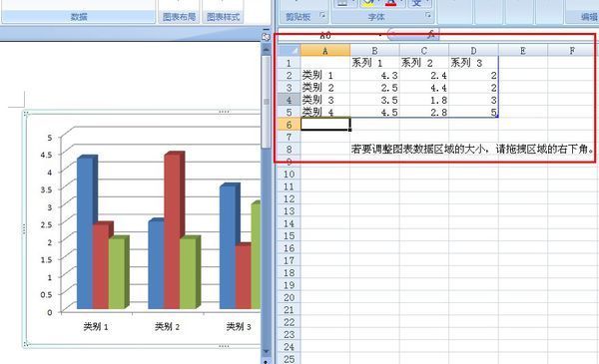Click the border icon in the font group
This screenshot has height=364, width=599.
point(342,3)
